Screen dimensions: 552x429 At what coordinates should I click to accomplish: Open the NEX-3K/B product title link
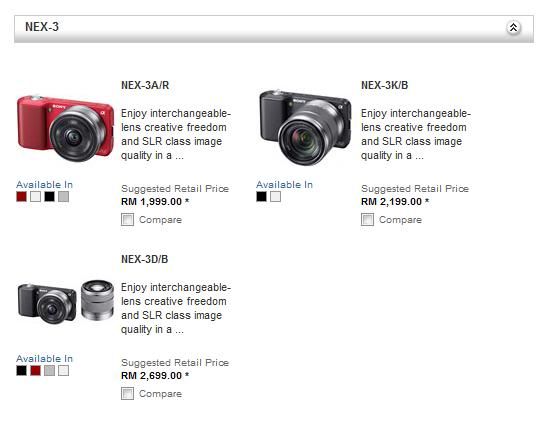[384, 85]
